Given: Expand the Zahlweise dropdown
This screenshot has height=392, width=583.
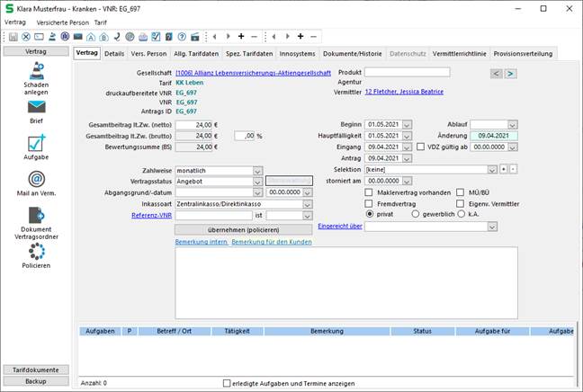Looking at the screenshot, I should (x=257, y=170).
